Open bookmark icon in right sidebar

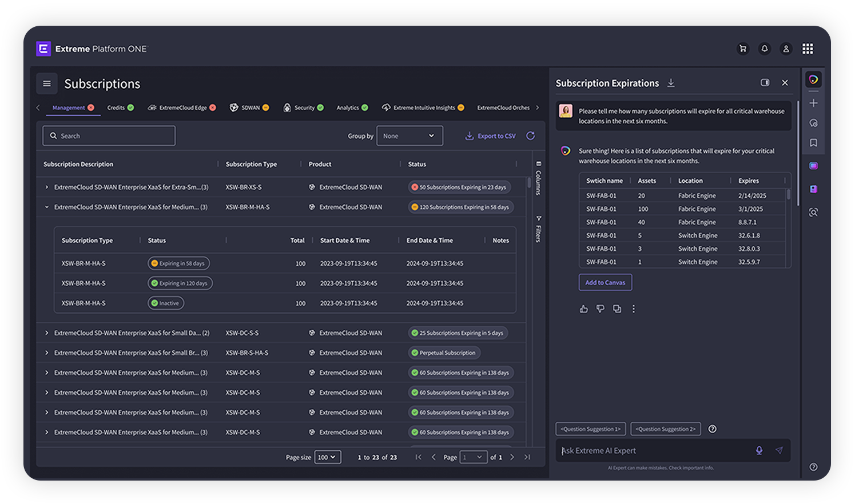tap(813, 143)
